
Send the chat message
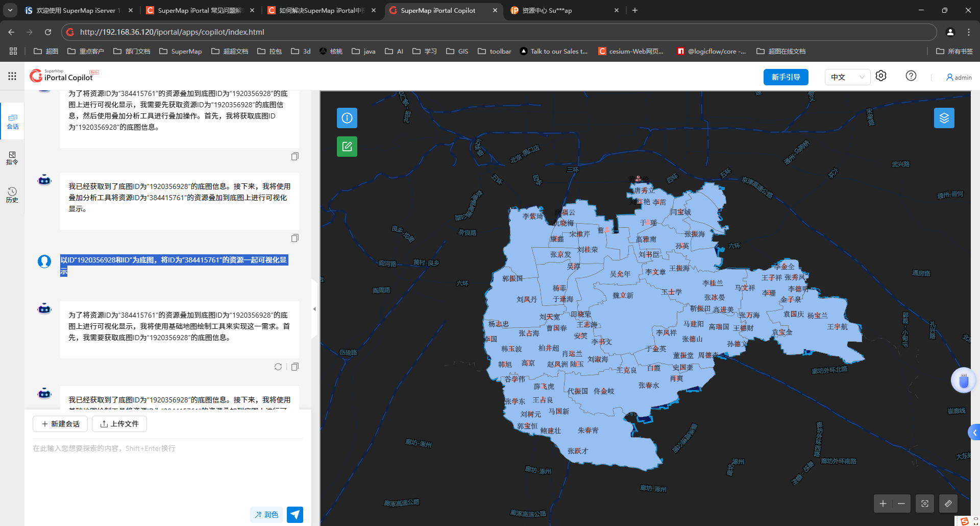[x=295, y=514]
